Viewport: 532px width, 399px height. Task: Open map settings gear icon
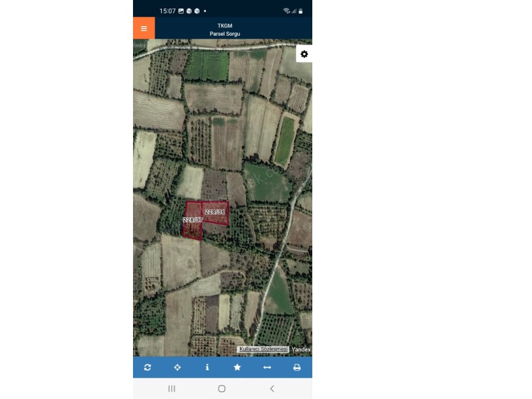coord(304,54)
